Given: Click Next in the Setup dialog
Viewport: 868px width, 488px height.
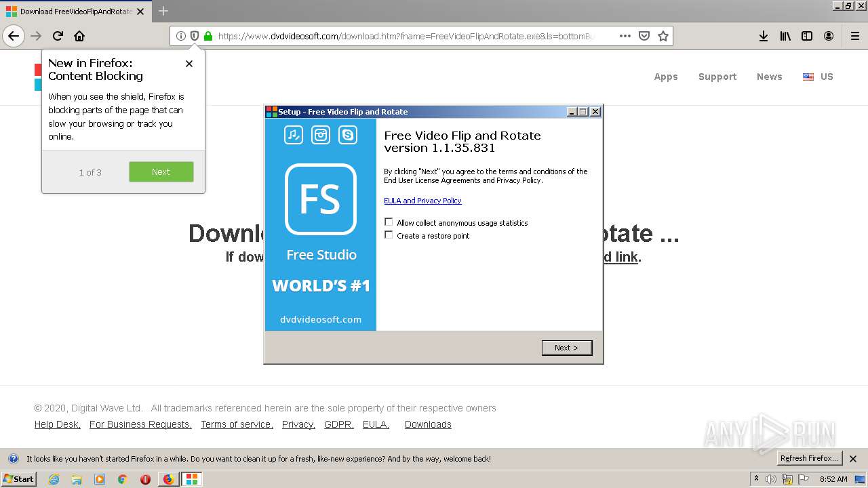Looking at the screenshot, I should (x=567, y=348).
